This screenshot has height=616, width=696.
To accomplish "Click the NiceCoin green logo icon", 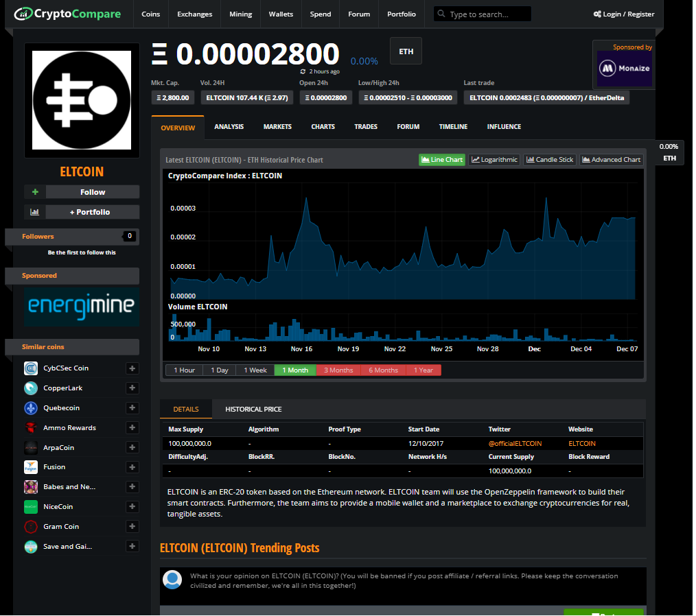I will (31, 506).
